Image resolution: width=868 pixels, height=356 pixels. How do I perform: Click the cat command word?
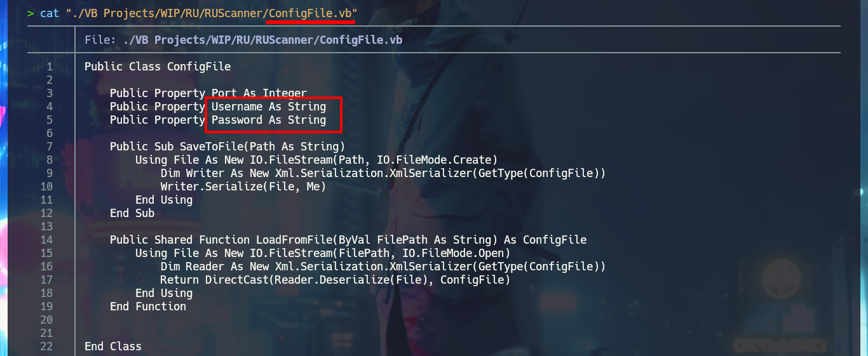50,13
